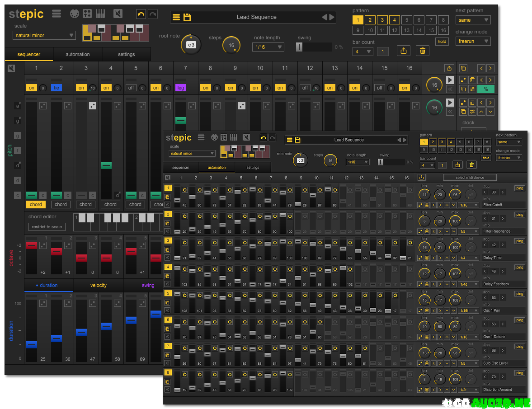Select the velocity tab in the back window
The height and width of the screenshot is (409, 532).
coord(98,285)
